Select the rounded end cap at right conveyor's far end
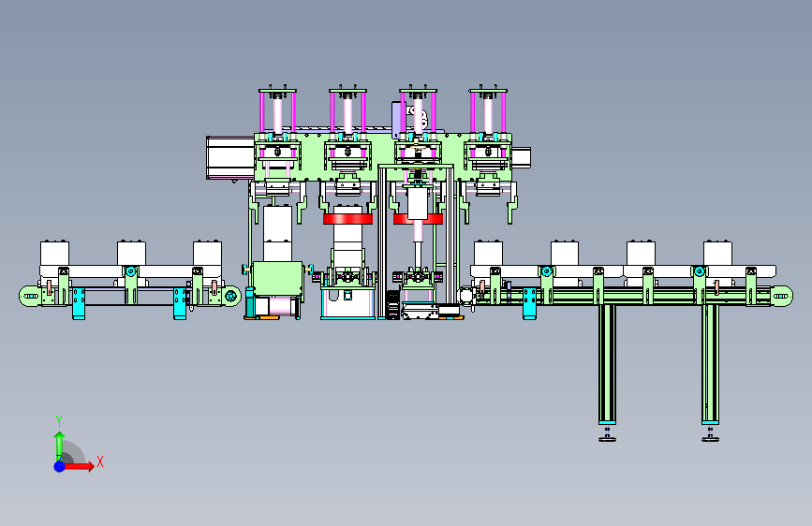The image size is (812, 526). (x=782, y=296)
